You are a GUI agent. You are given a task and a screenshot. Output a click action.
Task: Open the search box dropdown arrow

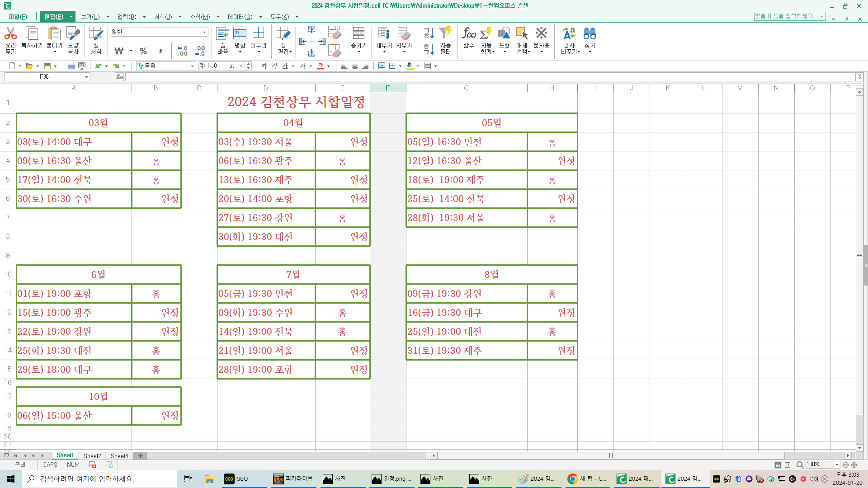tap(821, 16)
